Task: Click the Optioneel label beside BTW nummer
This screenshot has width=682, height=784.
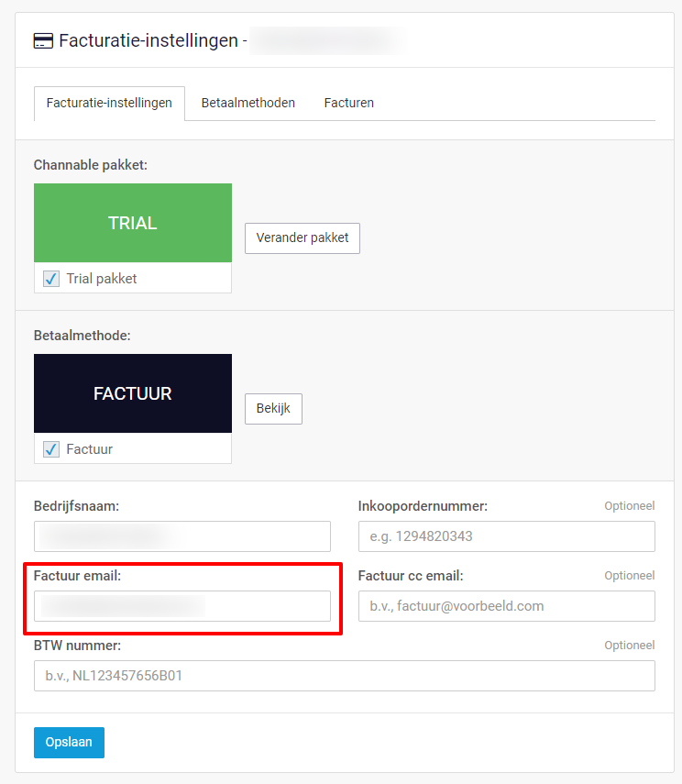Action: (x=630, y=646)
